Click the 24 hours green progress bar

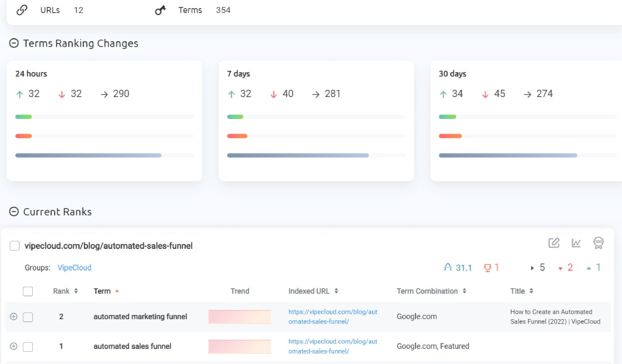coord(24,117)
